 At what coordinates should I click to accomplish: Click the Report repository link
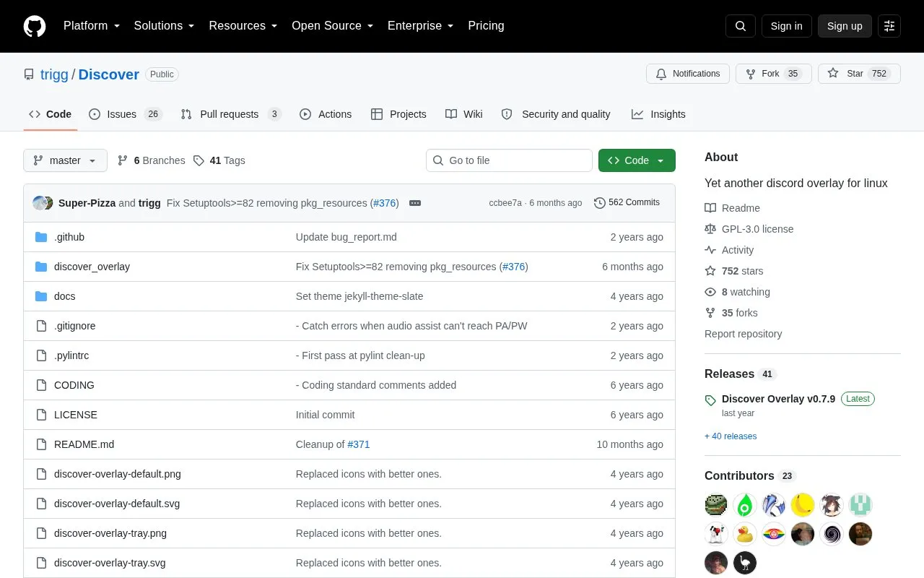(743, 334)
